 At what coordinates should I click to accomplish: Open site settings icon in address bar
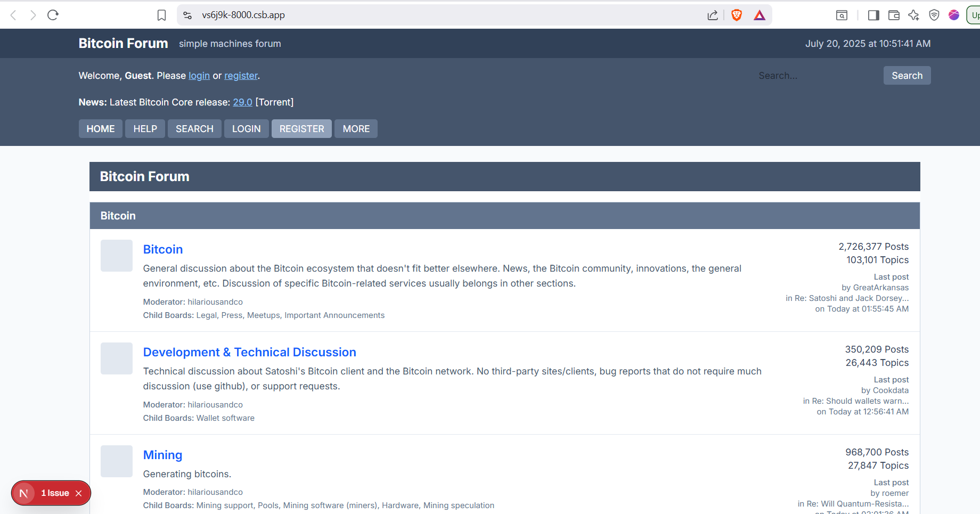click(187, 15)
